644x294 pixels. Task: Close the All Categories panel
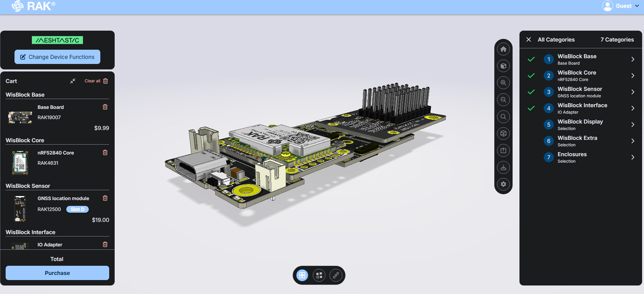coord(528,39)
